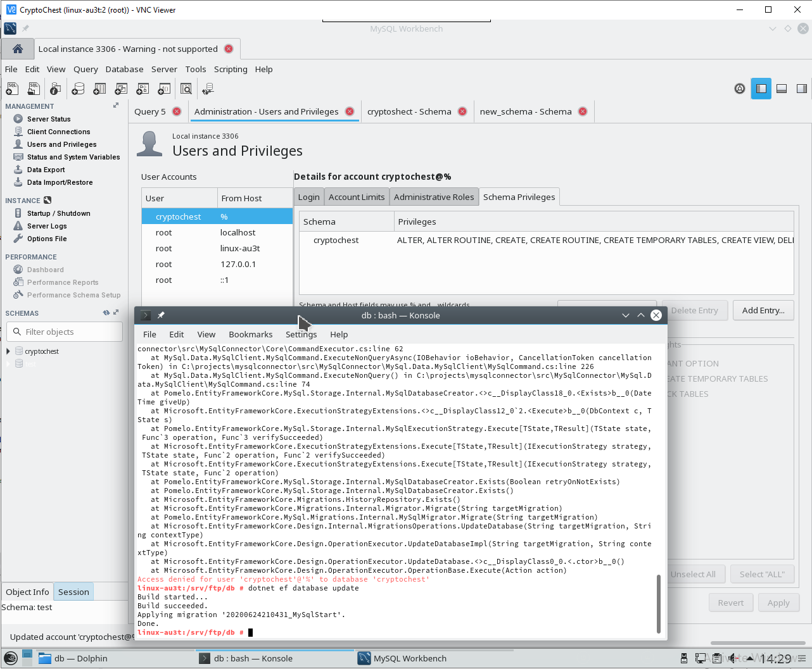Open the Server menu
The width and height of the screenshot is (812, 669).
pyautogui.click(x=164, y=69)
